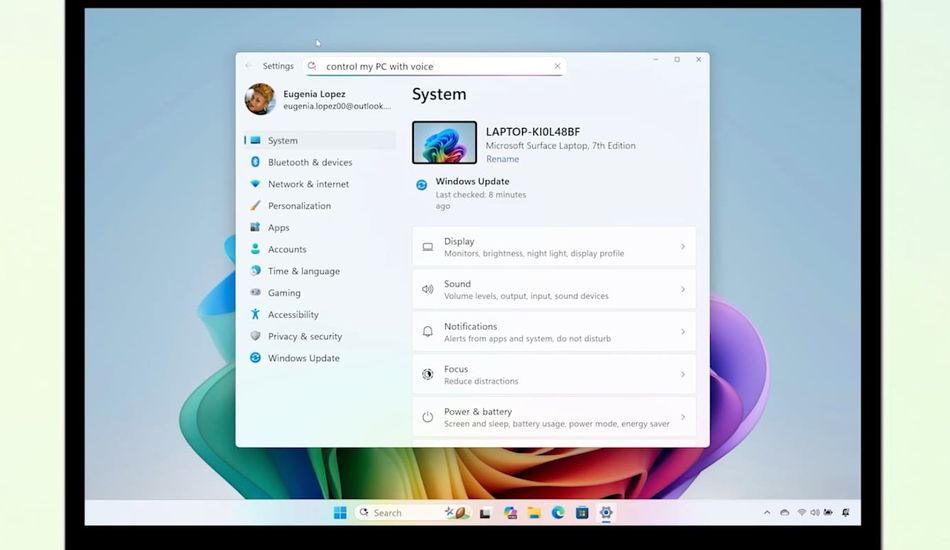Open Notifications using its chevron arrow

click(x=683, y=332)
